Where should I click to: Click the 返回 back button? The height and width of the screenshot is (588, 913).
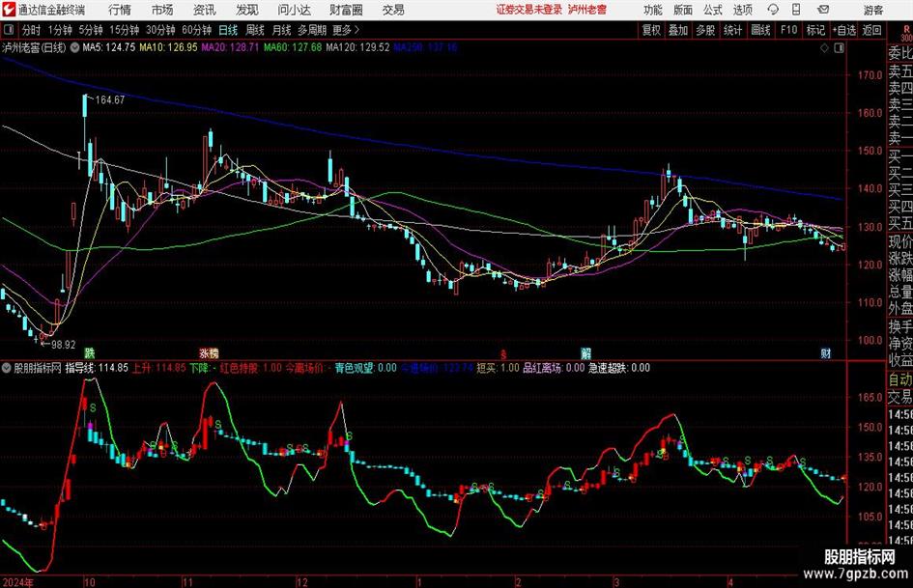click(x=871, y=30)
